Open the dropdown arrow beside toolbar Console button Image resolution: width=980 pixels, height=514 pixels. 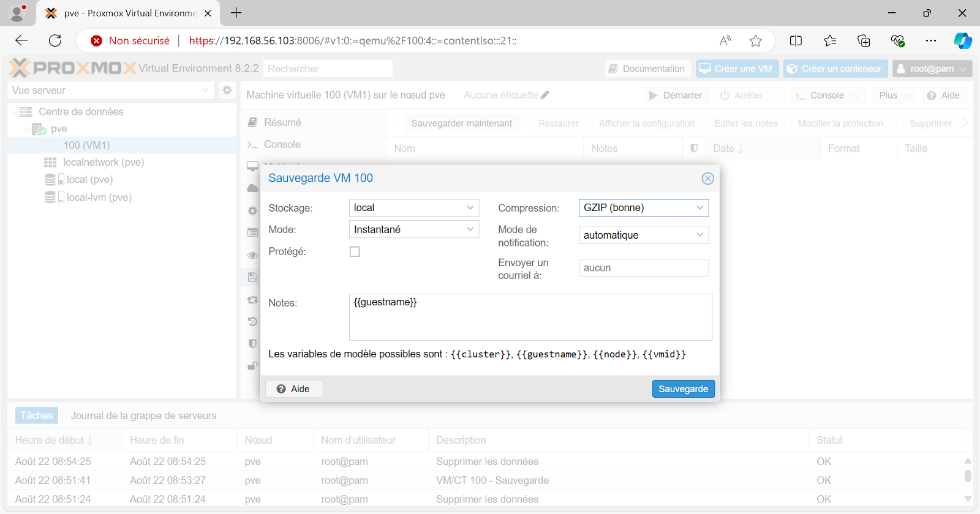(858, 95)
